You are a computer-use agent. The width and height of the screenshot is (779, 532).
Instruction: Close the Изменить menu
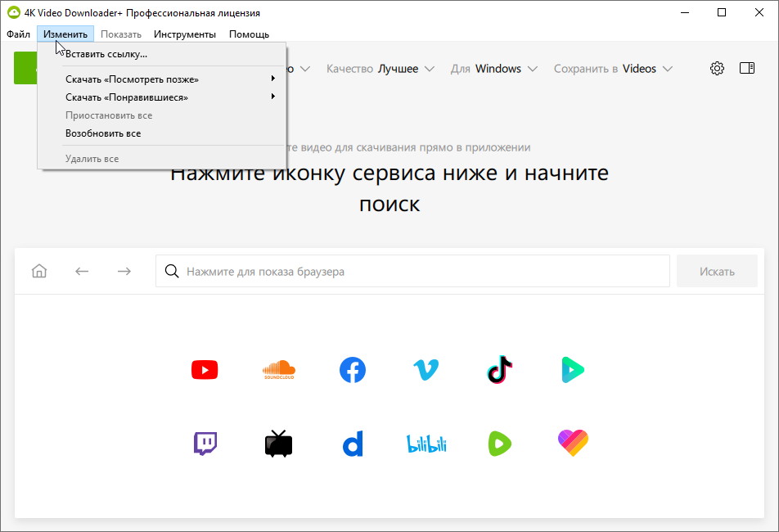65,34
